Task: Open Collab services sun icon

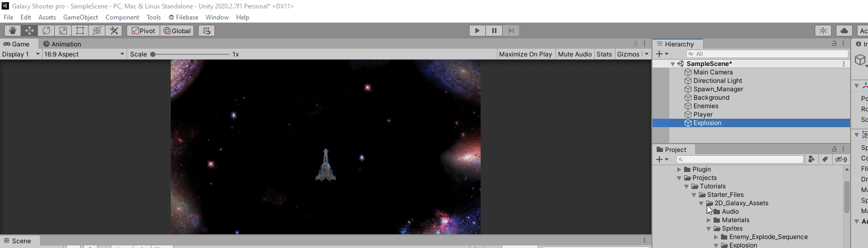Action: click(x=823, y=31)
